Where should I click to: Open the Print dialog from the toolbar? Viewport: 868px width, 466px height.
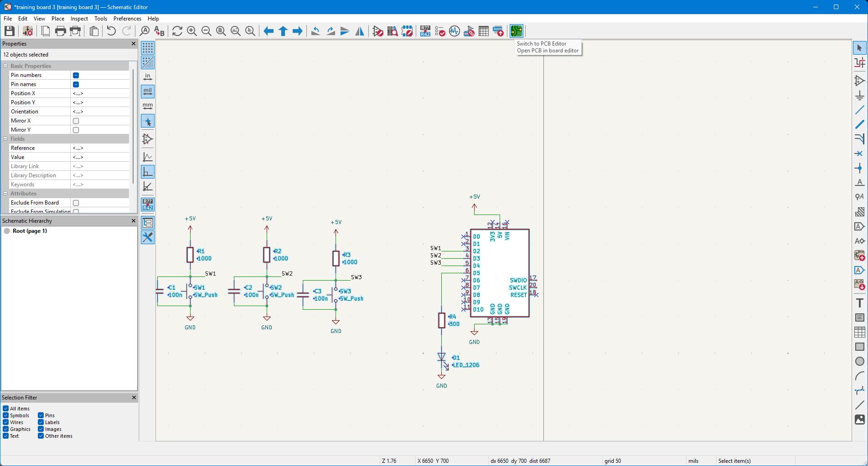tap(61, 31)
